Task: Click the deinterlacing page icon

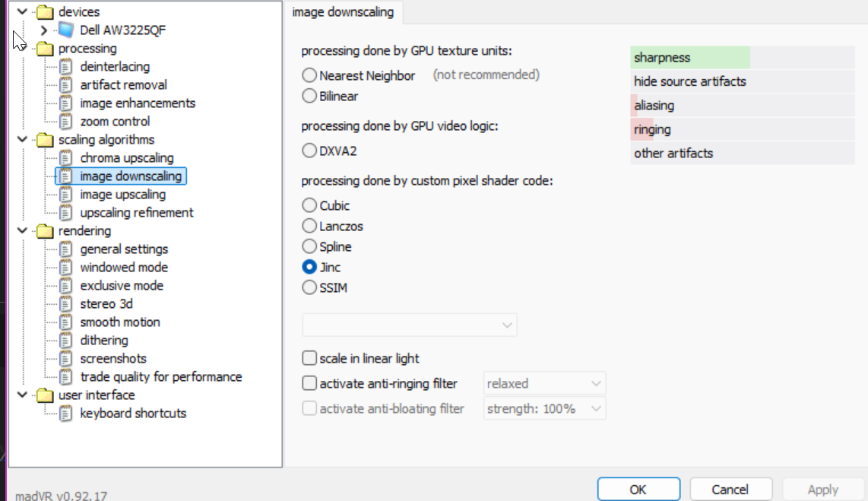Action: 67,67
